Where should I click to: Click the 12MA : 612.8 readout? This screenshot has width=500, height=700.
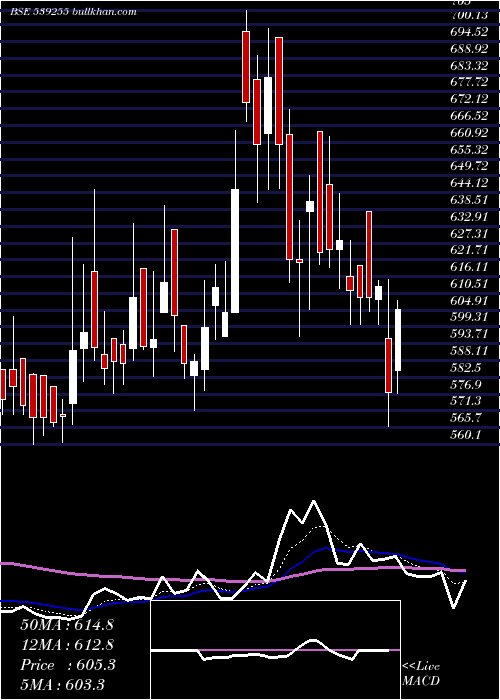[67, 645]
